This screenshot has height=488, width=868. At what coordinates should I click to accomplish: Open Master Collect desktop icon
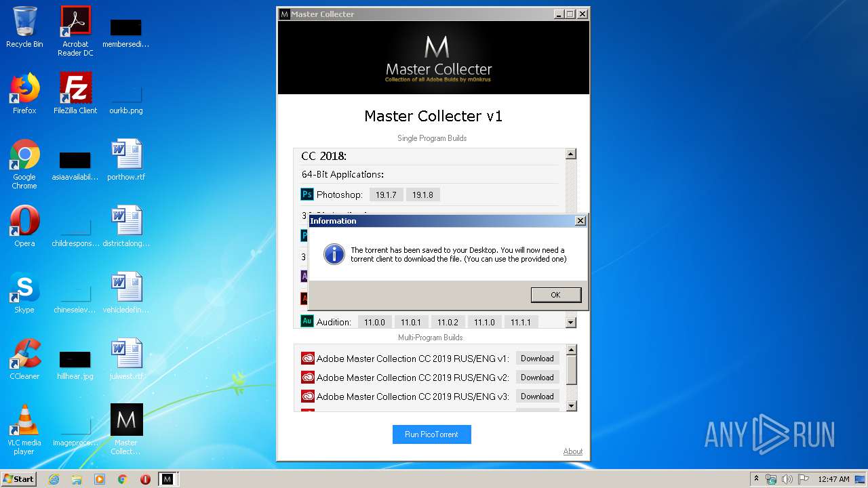tap(126, 430)
